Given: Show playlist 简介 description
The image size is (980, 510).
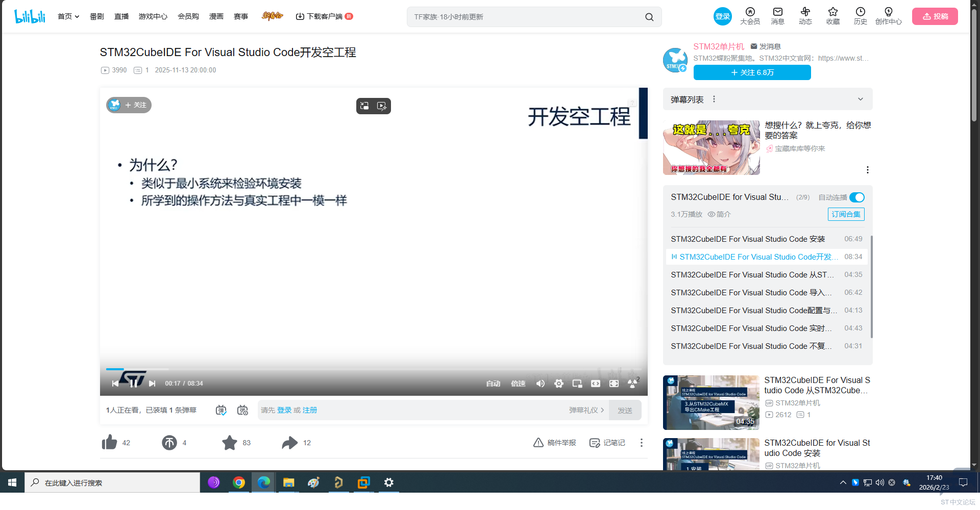Looking at the screenshot, I should click(719, 214).
